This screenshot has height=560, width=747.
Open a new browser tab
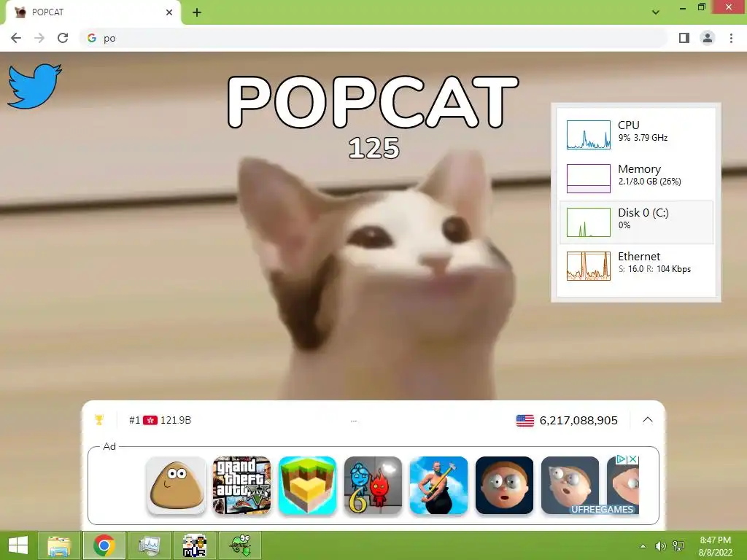point(197,12)
